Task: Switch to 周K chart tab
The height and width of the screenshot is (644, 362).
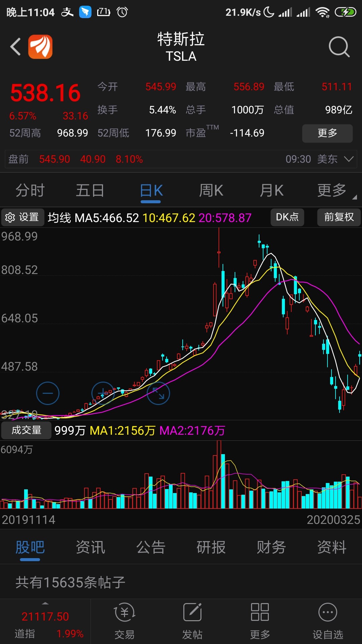Action: 211,191
